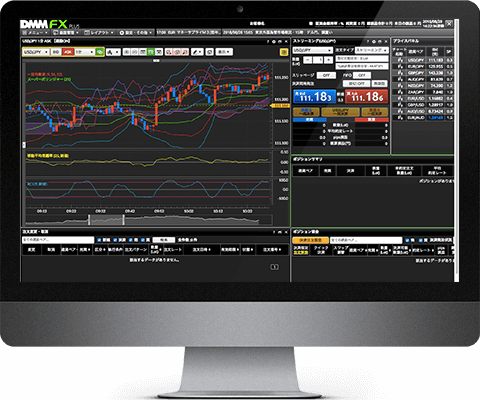Select the red ASK button in the chart toolbar
The height and width of the screenshot is (400, 480).
click(68, 52)
